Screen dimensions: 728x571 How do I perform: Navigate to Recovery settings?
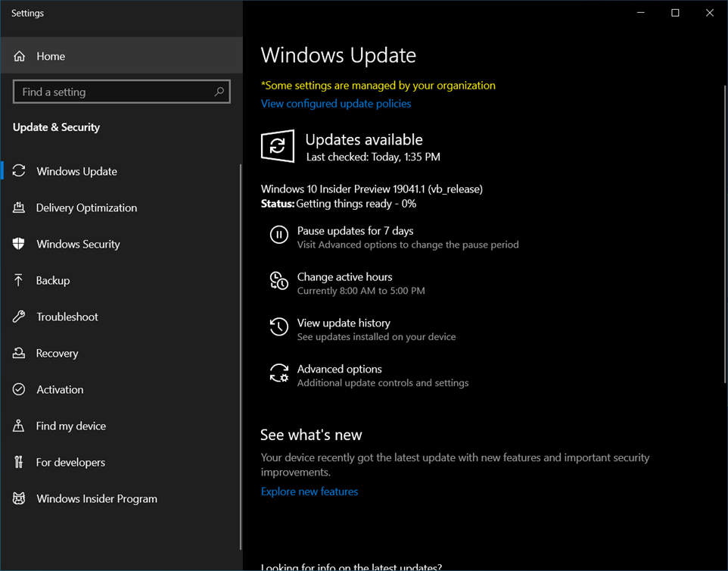pyautogui.click(x=121, y=353)
